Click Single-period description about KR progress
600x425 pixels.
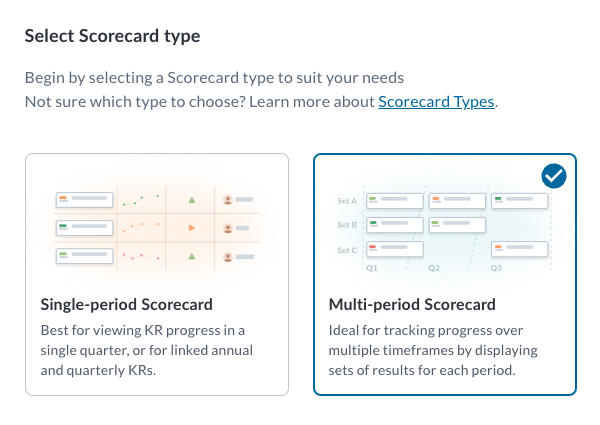147,350
